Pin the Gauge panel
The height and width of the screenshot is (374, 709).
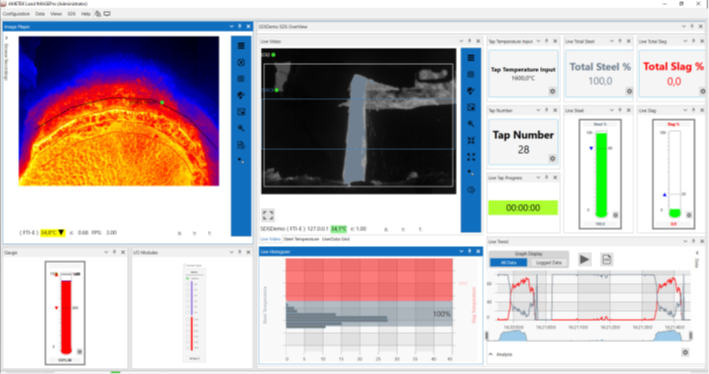pos(114,252)
